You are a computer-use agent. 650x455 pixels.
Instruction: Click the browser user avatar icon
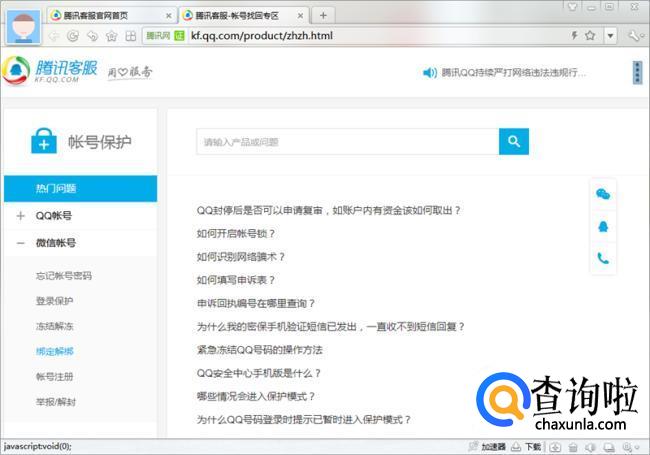[x=24, y=27]
